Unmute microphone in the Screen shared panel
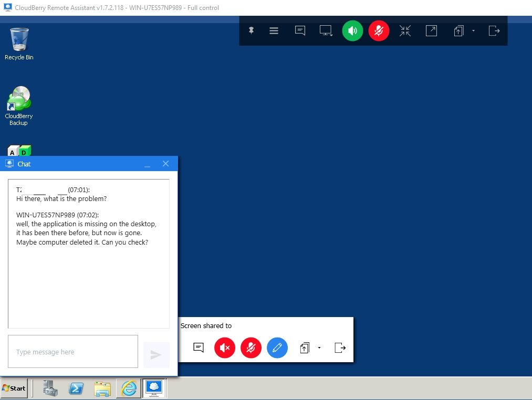Image resolution: width=532 pixels, height=400 pixels. click(x=251, y=348)
